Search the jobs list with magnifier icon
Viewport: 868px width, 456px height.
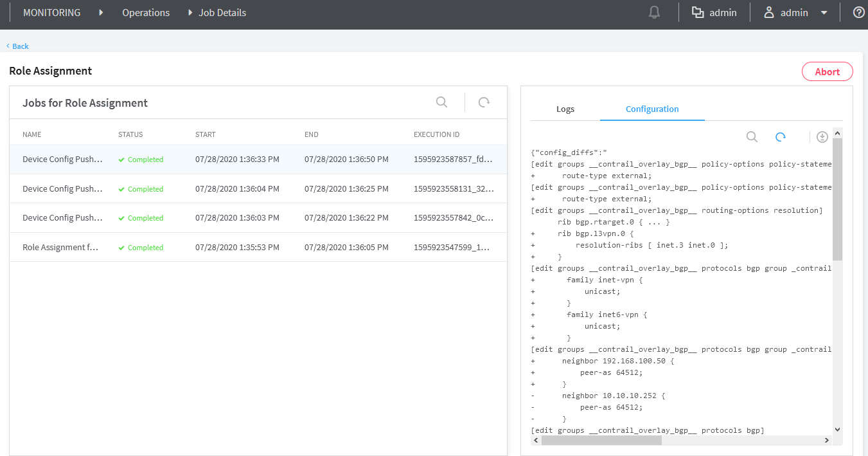pyautogui.click(x=441, y=102)
